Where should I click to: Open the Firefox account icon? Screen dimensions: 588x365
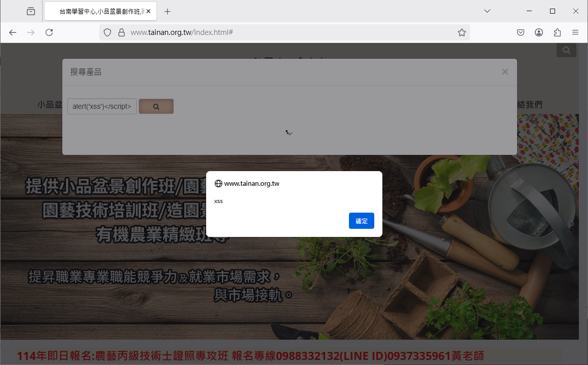click(539, 32)
